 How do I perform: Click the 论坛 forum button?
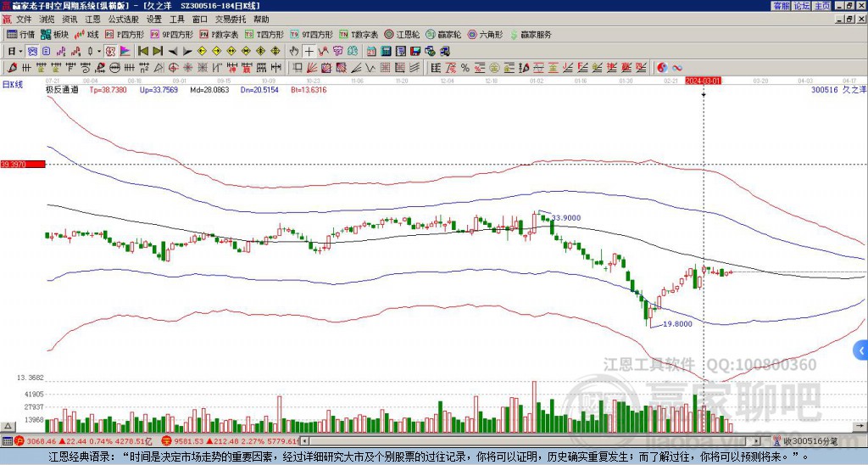802,6
